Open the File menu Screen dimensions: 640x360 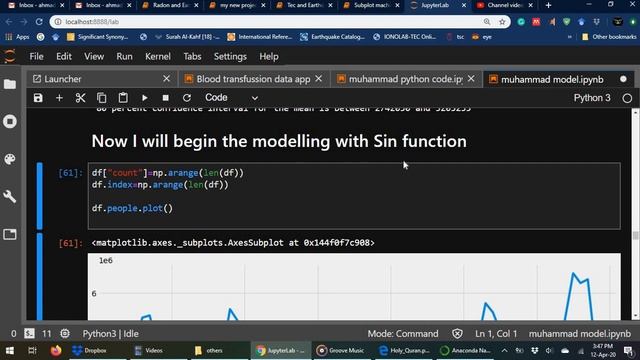coord(36,56)
